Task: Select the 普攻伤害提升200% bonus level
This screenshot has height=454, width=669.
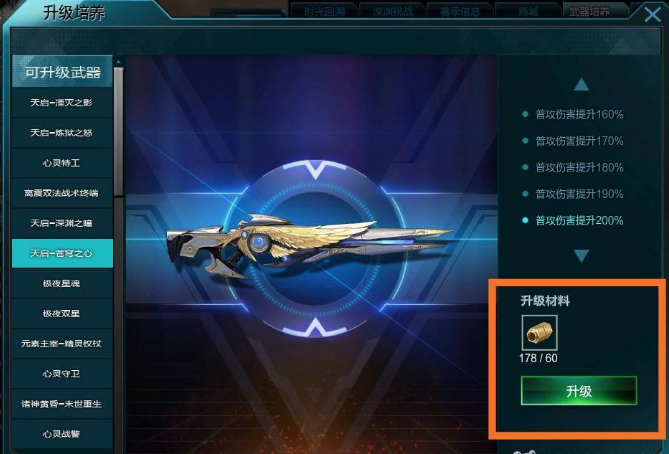Action: (x=574, y=221)
